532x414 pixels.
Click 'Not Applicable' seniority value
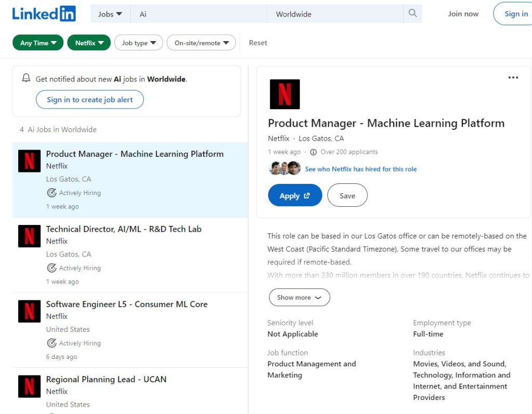point(292,334)
